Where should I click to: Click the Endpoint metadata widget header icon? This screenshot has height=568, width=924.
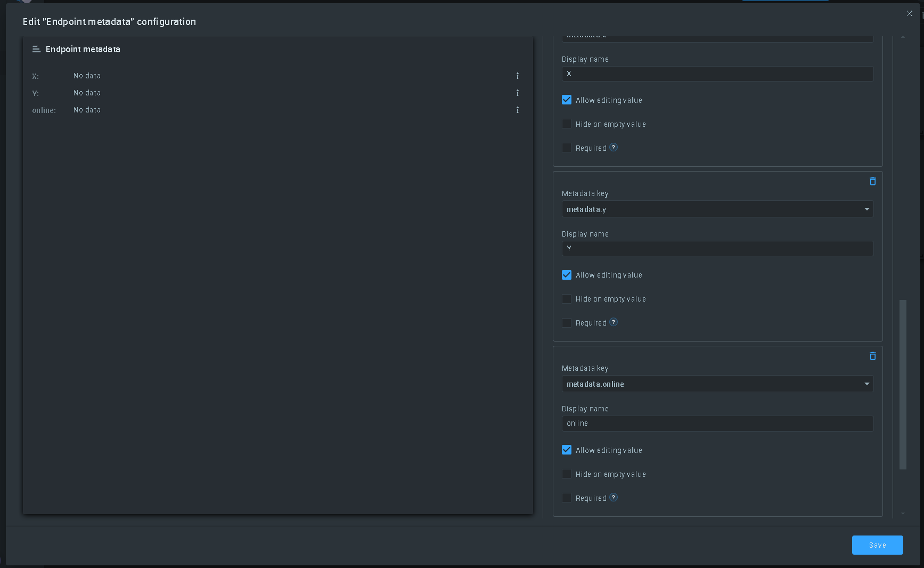point(36,49)
